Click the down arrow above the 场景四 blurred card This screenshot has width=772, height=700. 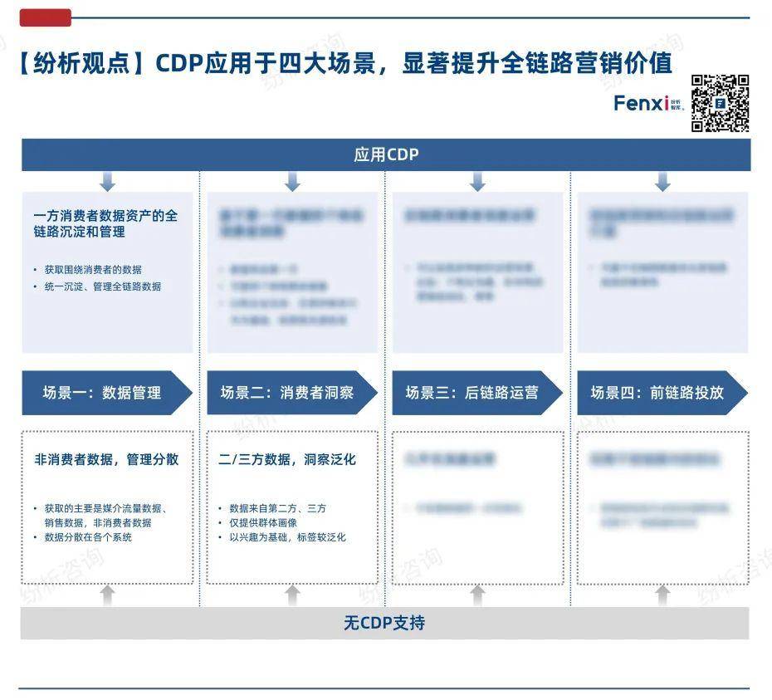click(662, 182)
